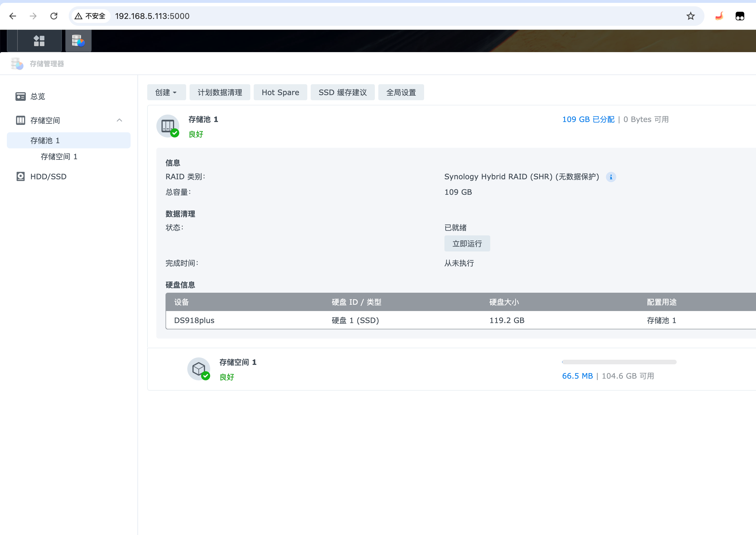The image size is (756, 535).
Task: Click the 不安全 security warning chip
Action: tap(90, 16)
